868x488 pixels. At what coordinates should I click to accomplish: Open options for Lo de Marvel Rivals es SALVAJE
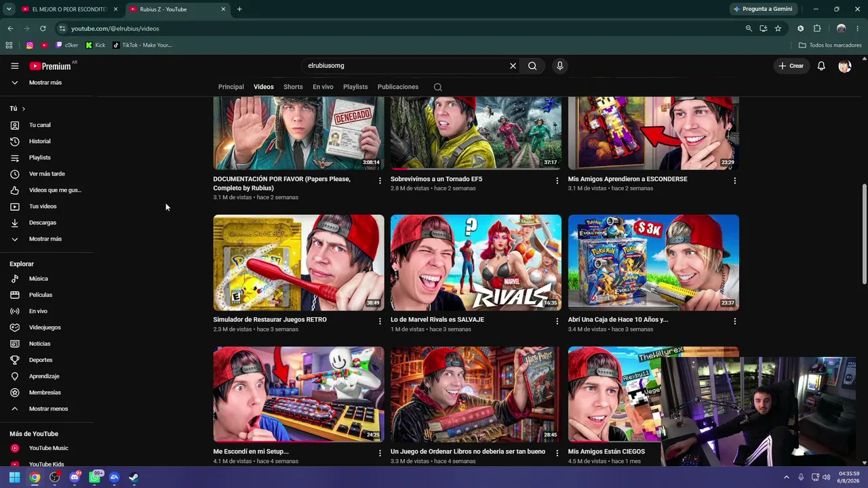coord(557,321)
